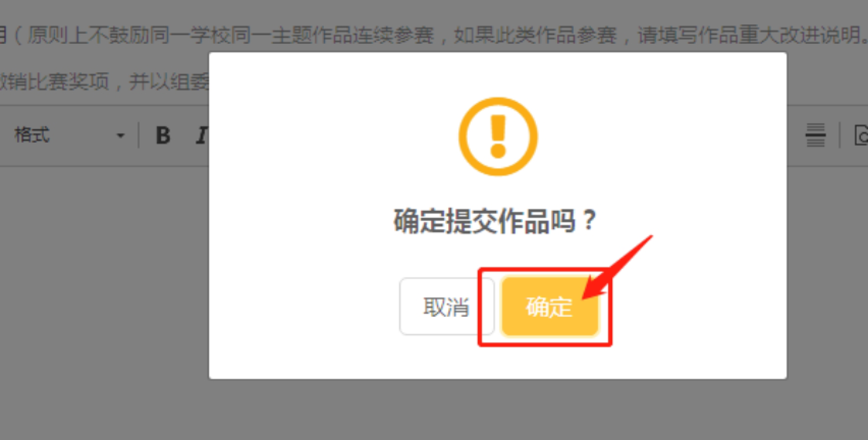
Task: Click dimmed overlay below the dialog
Action: coord(498,409)
